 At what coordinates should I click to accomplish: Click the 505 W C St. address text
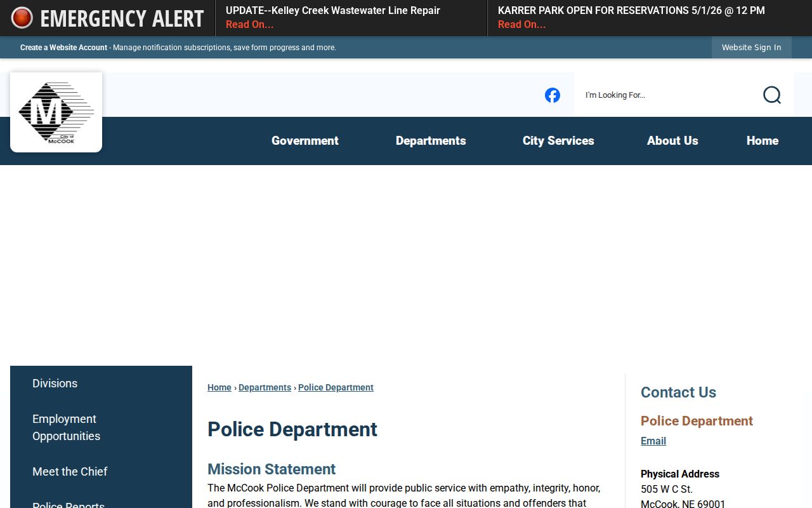667,489
